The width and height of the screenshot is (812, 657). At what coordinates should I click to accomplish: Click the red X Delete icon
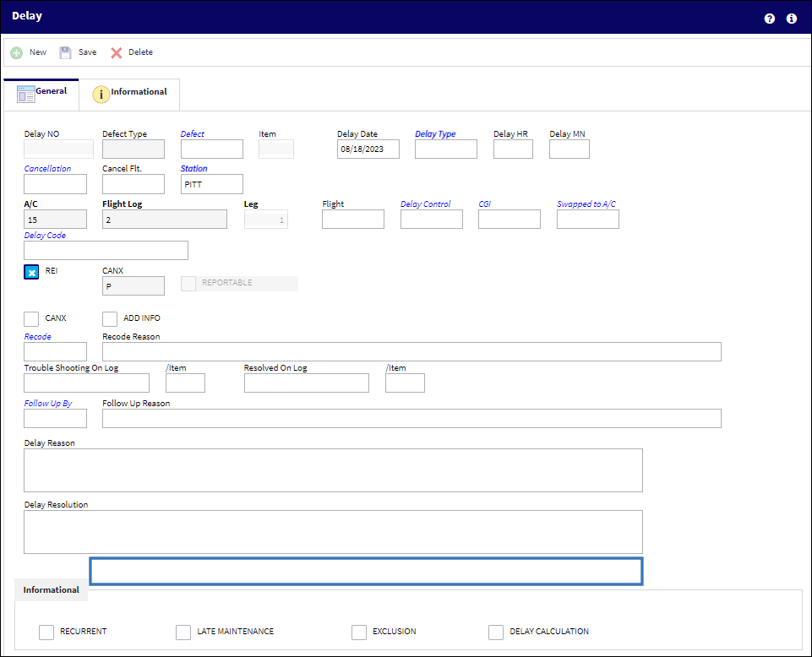(x=117, y=53)
